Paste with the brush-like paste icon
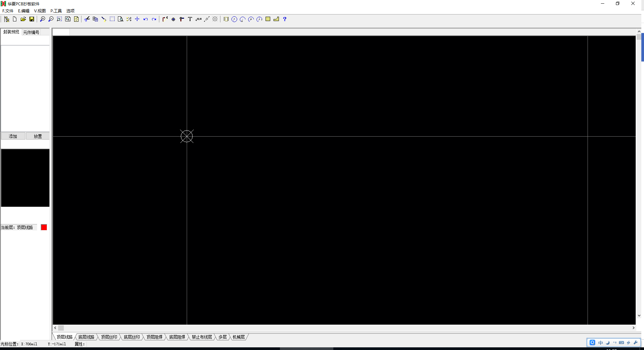 click(x=104, y=19)
